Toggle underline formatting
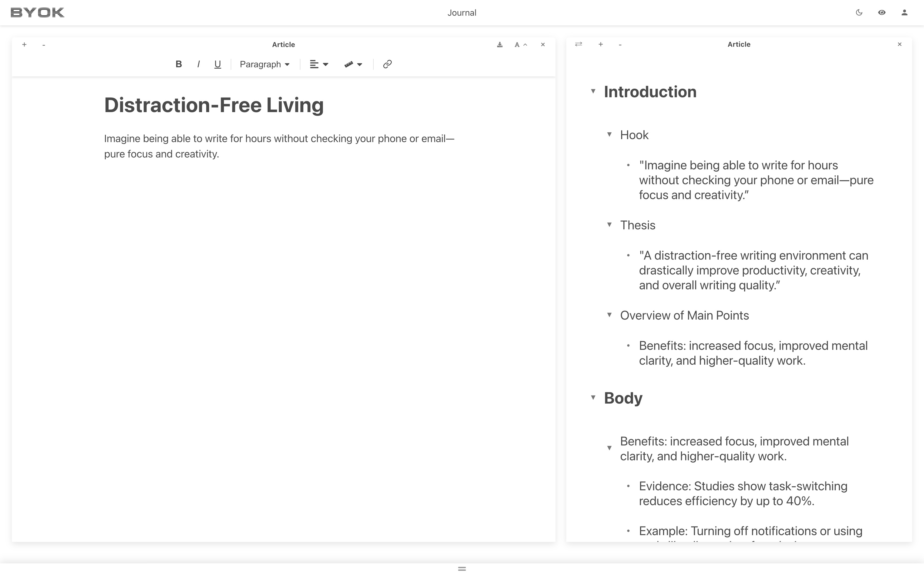The width and height of the screenshot is (924, 577). pos(217,64)
